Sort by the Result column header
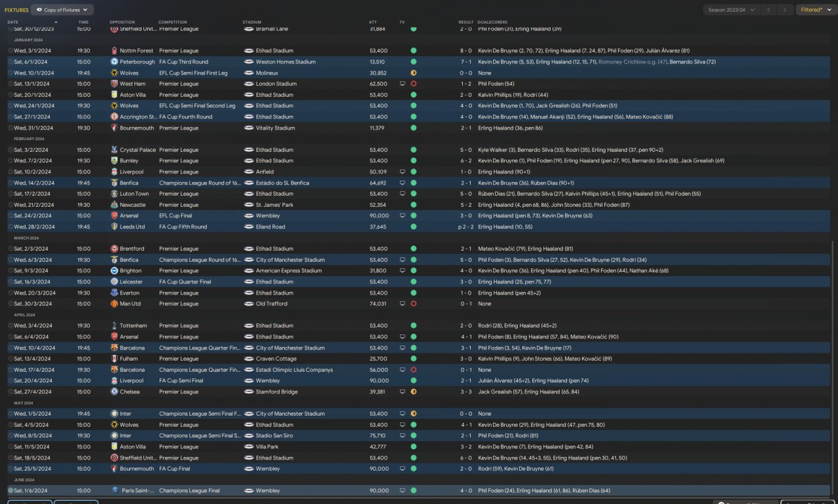 (x=465, y=22)
